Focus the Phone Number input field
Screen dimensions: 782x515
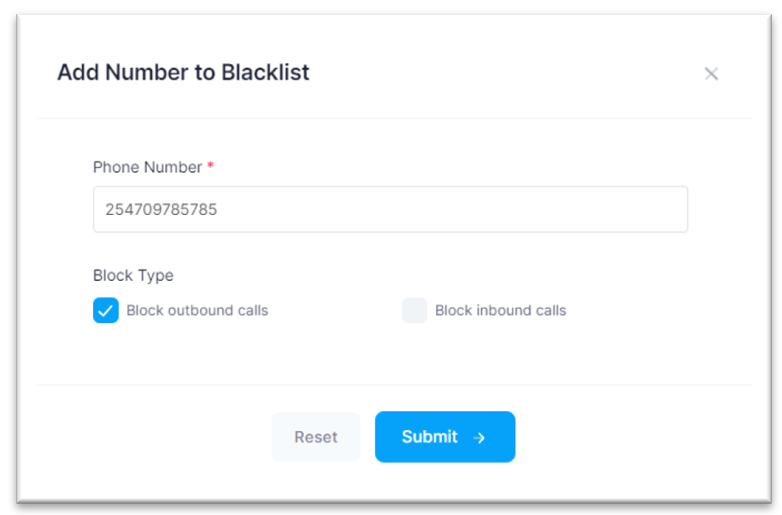(x=391, y=209)
